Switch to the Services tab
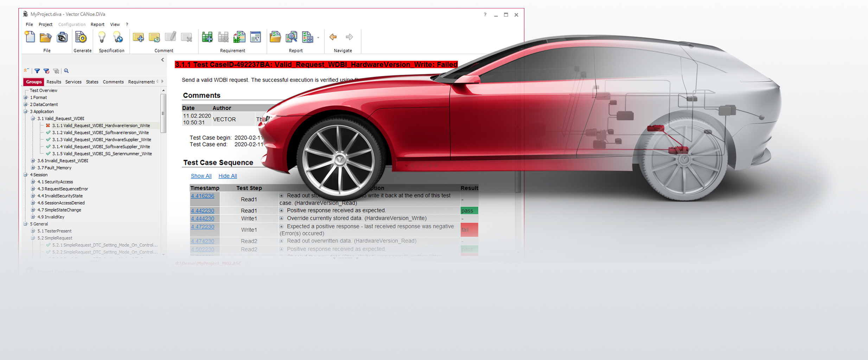The width and height of the screenshot is (868, 360). (x=74, y=82)
